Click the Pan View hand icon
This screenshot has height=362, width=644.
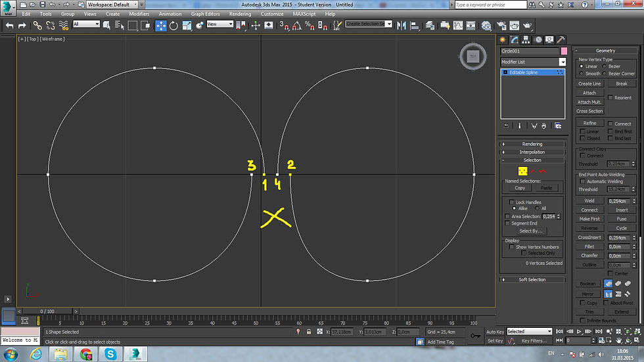618,340
